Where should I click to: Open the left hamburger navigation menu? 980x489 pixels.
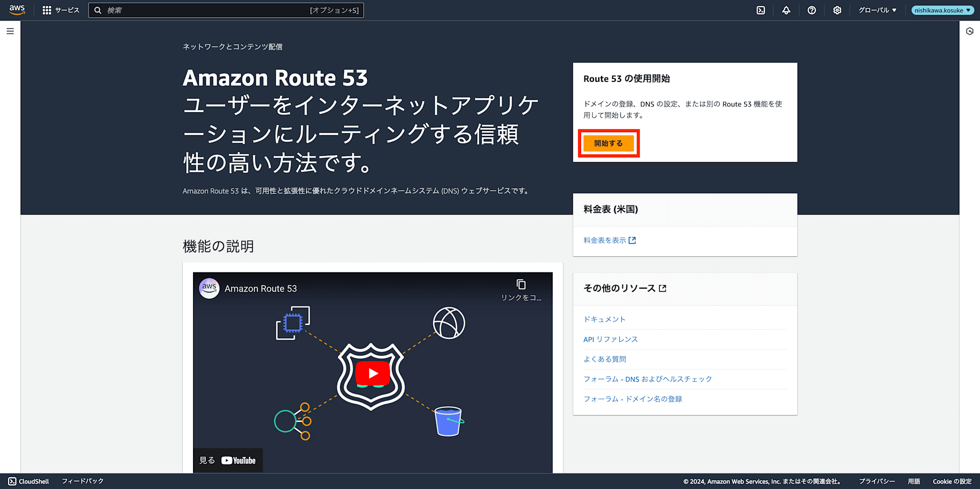coord(10,31)
